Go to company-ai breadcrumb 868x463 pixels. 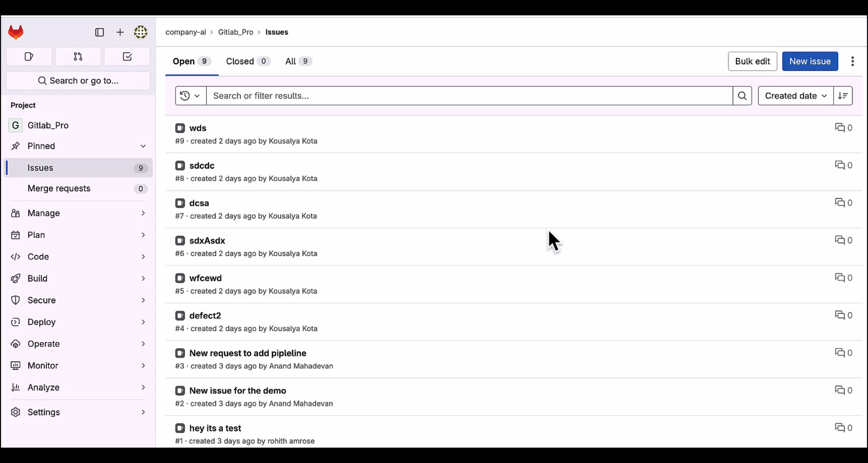coord(186,32)
